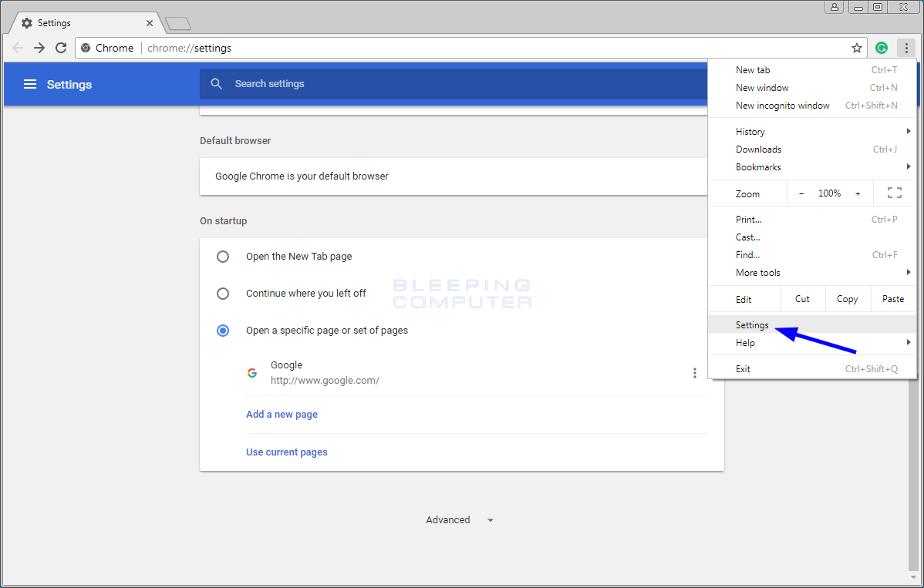Select Settings in the Chrome menu

751,324
